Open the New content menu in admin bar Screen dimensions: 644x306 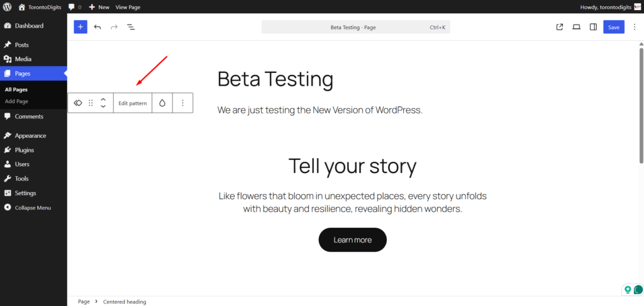coord(99,7)
